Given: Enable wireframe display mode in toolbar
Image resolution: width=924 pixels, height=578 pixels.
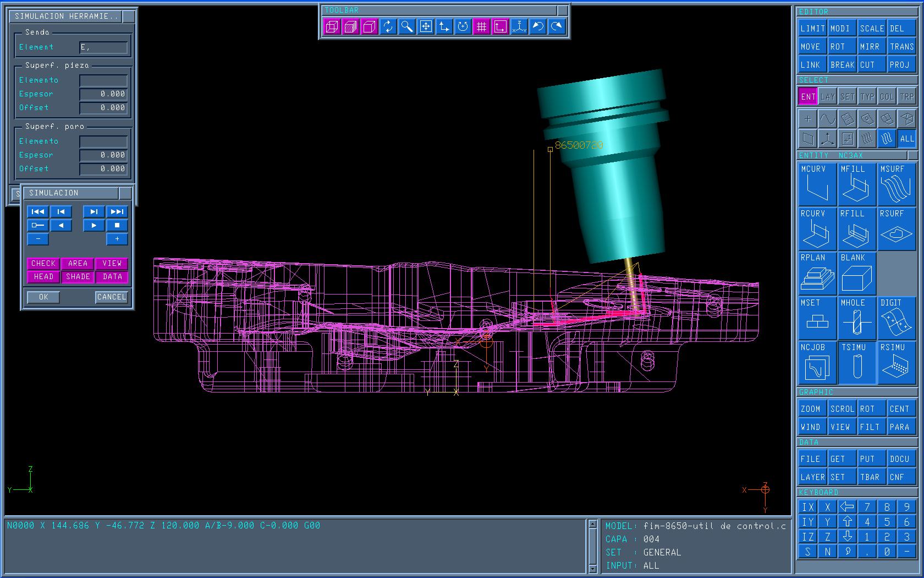Looking at the screenshot, I should [x=332, y=26].
